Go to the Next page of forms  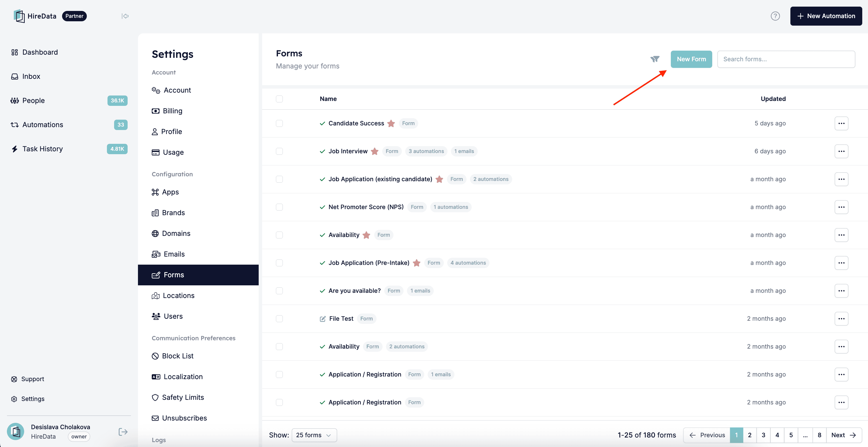coord(844,435)
